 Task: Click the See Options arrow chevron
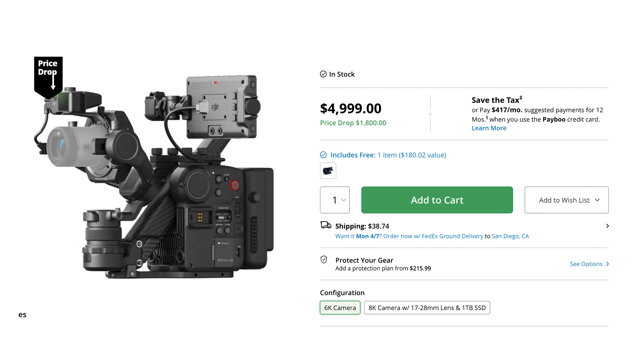[x=607, y=264]
